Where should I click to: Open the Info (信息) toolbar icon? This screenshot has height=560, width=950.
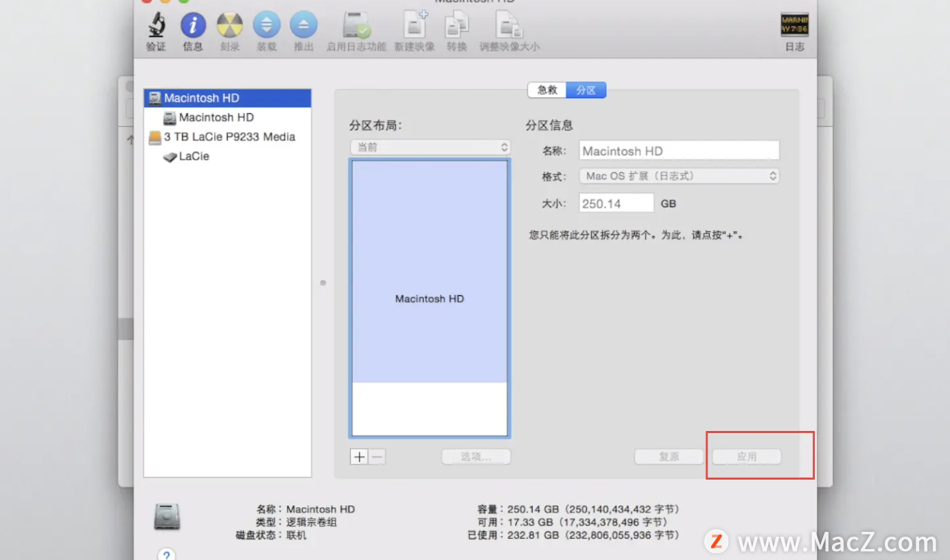(x=193, y=26)
